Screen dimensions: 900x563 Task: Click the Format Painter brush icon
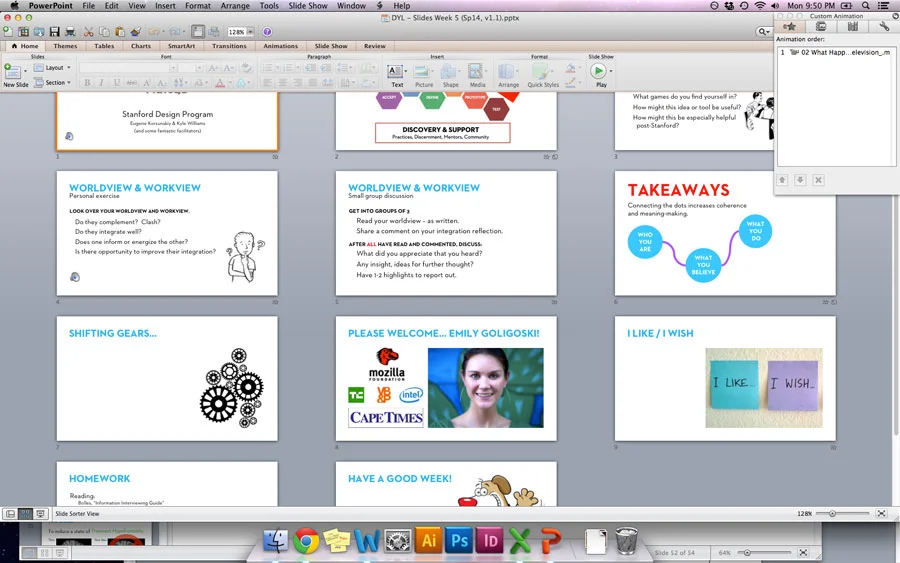pyautogui.click(x=135, y=32)
